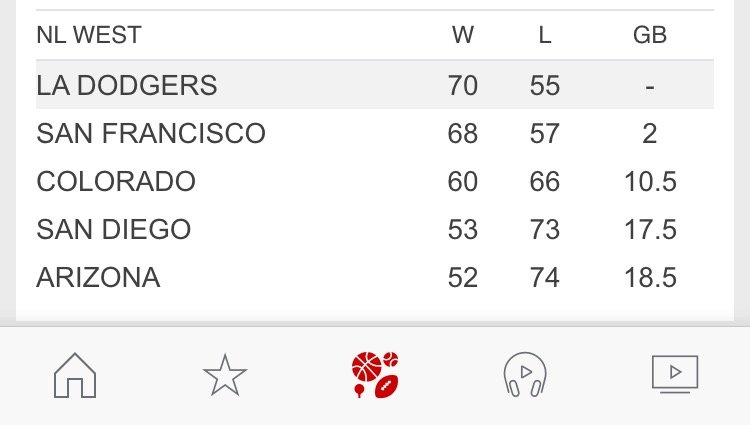The image size is (750, 425).
Task: Click the W wins column header
Action: click(x=463, y=35)
